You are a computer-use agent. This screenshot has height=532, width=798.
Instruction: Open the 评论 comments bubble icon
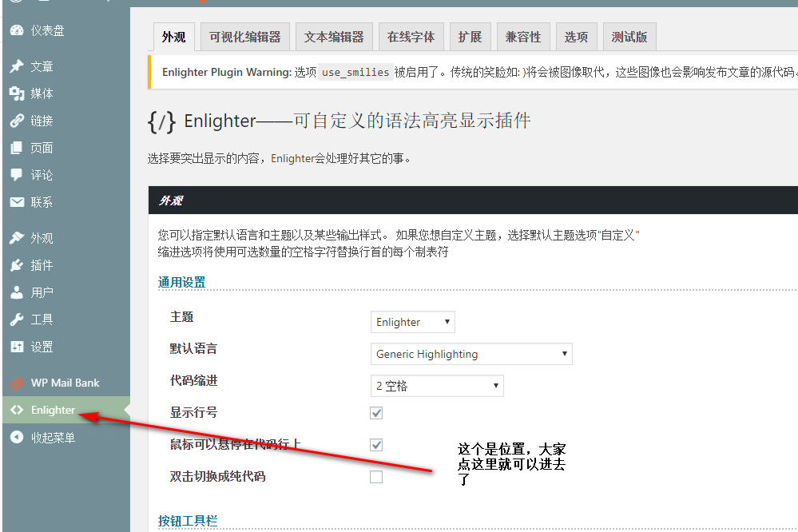(17, 175)
